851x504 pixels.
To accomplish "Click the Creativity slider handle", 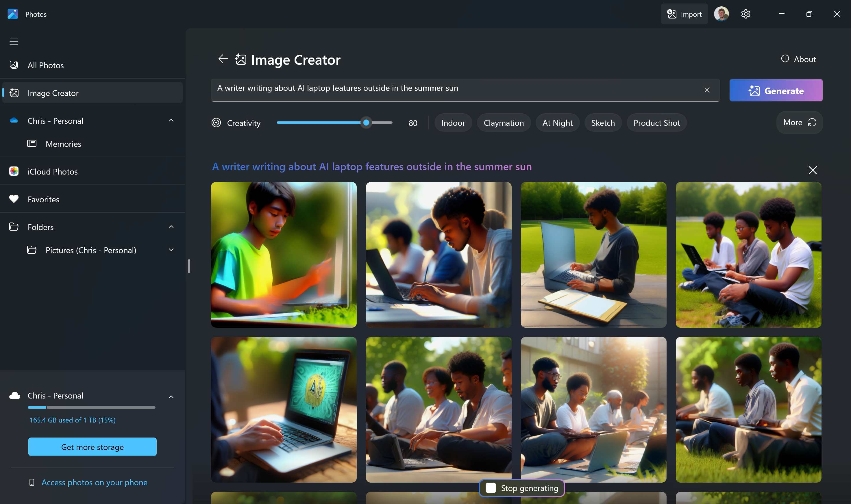I will click(366, 123).
